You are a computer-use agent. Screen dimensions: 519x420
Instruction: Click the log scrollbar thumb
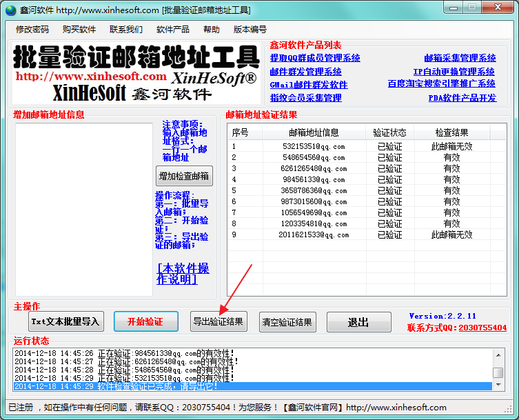coord(498,372)
